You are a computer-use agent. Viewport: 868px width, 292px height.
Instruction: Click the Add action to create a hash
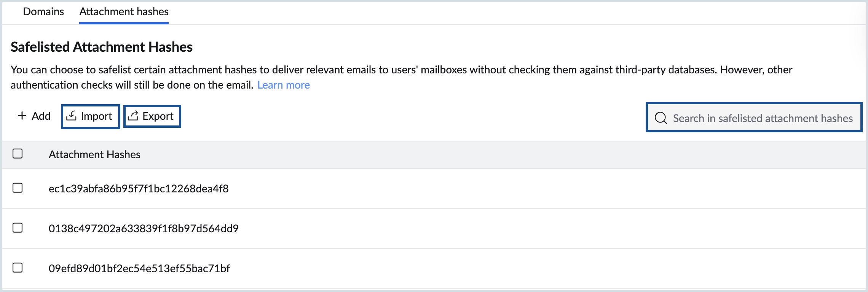(34, 116)
